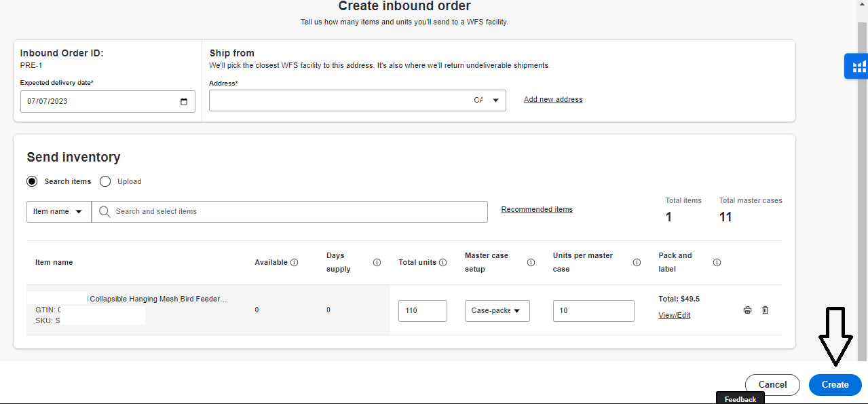Viewport: 868px width, 404px height.
Task: Click the Pack and label info icon
Action: pyautogui.click(x=717, y=263)
